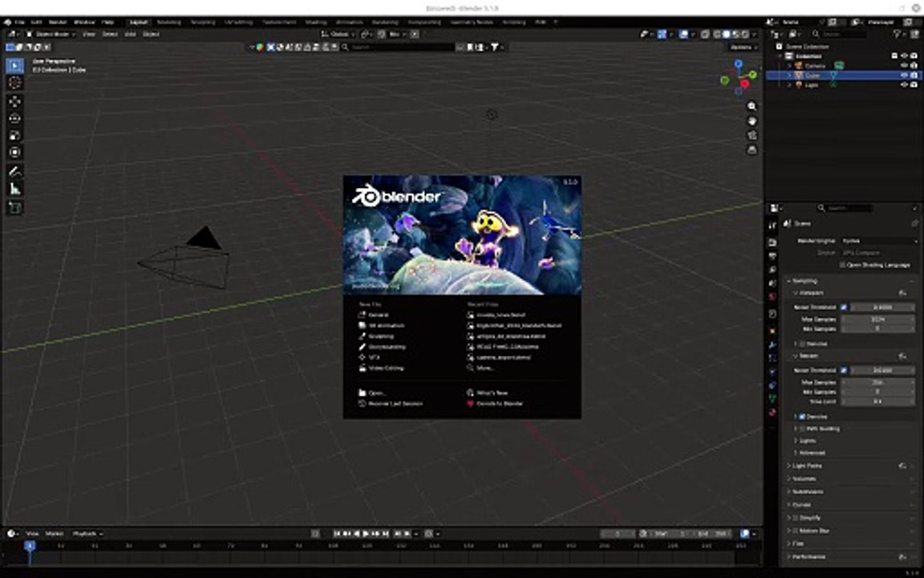Image resolution: width=924 pixels, height=578 pixels.
Task: Select the Annotate tool
Action: (14, 172)
